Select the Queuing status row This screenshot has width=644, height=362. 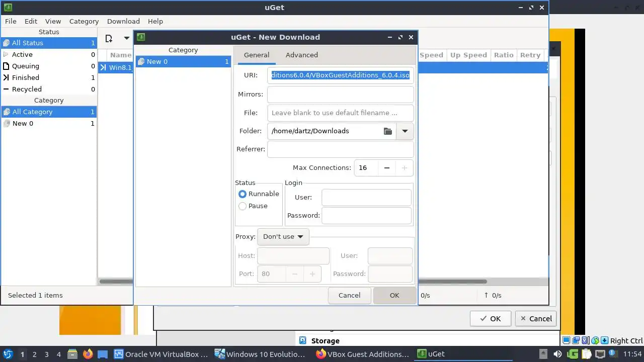[x=49, y=66]
